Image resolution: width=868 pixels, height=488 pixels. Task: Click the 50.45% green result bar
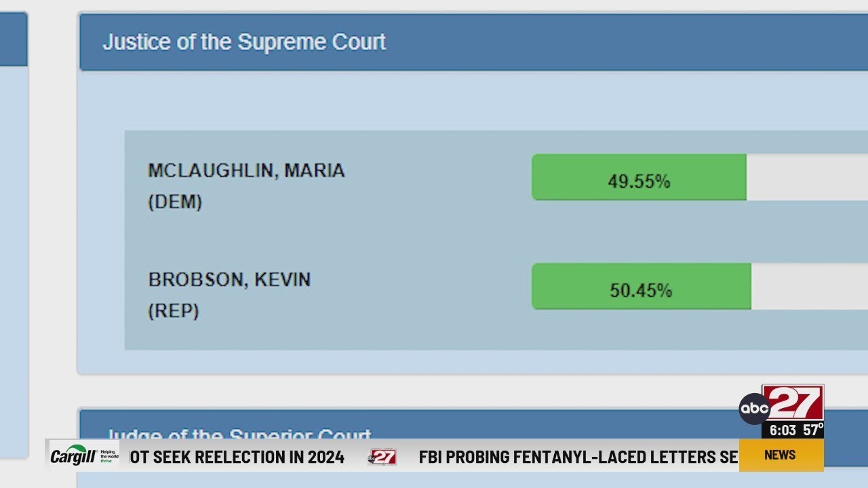coord(641,287)
